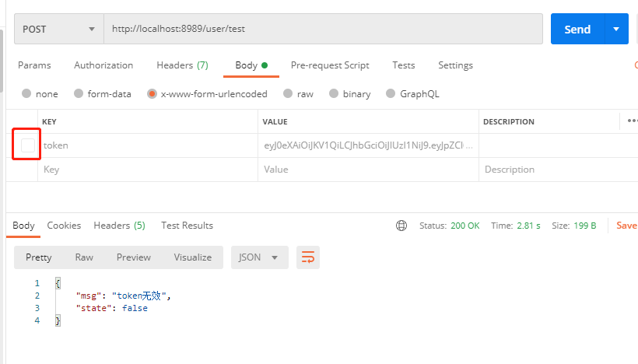638x364 pixels.
Task: Collapse the JSON opening brace on line 1
Action: [x=58, y=283]
